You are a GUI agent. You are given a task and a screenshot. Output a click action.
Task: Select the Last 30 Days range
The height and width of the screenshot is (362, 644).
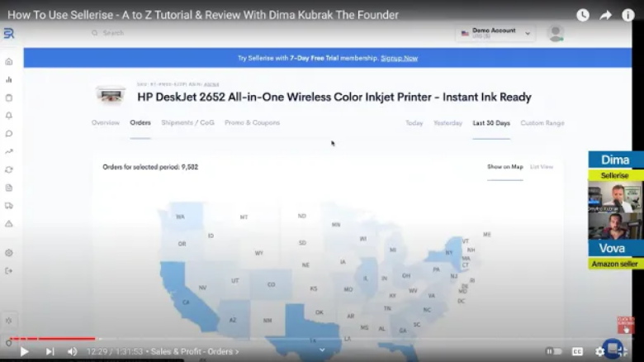(x=491, y=123)
